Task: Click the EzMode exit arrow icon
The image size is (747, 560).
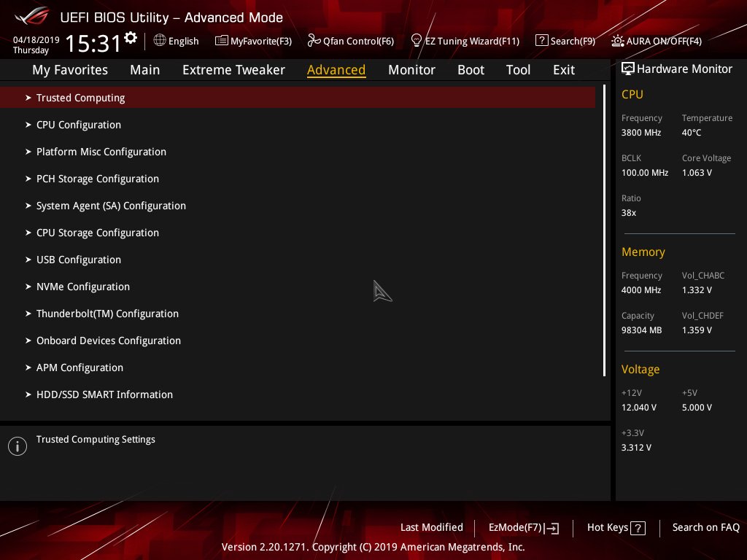Action: [551, 528]
